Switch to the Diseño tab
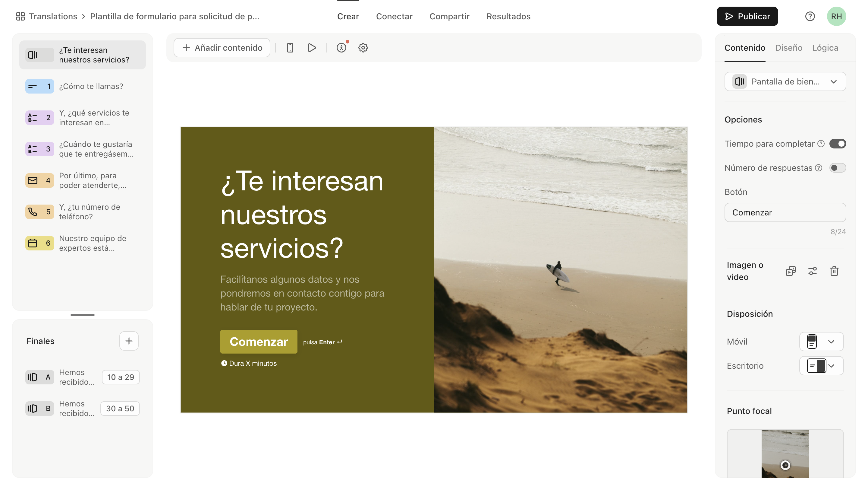The width and height of the screenshot is (868, 490). [788, 48]
